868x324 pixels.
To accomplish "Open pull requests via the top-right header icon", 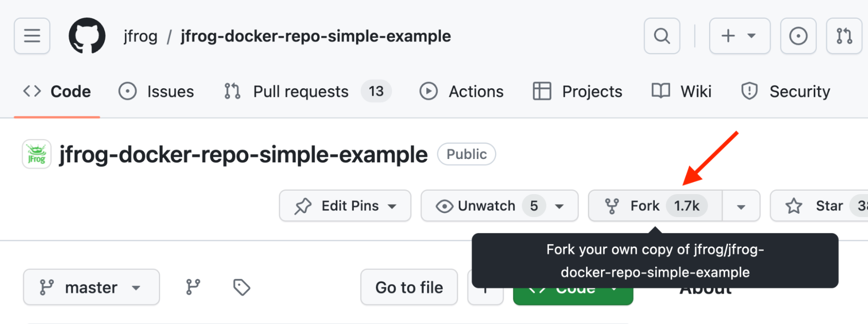I will pos(844,36).
